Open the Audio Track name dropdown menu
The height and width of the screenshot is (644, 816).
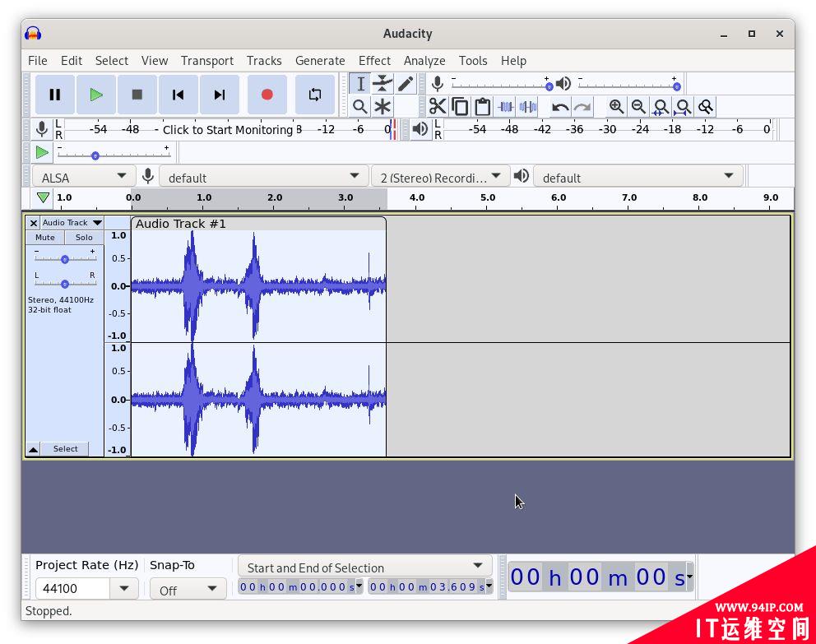[72, 223]
